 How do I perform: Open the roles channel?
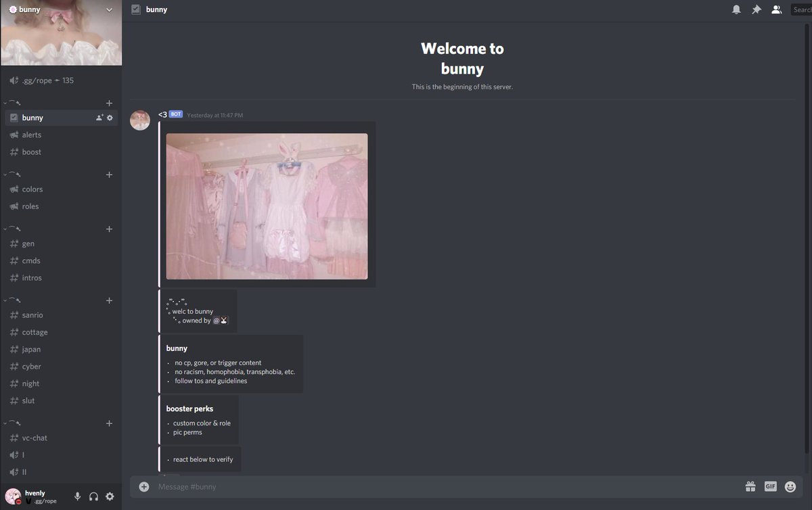coord(61,206)
